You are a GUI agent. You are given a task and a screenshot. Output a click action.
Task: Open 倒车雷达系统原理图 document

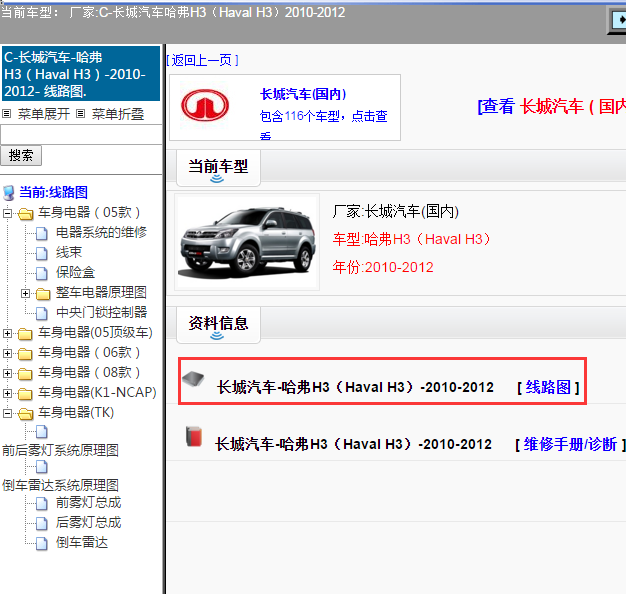[60, 485]
